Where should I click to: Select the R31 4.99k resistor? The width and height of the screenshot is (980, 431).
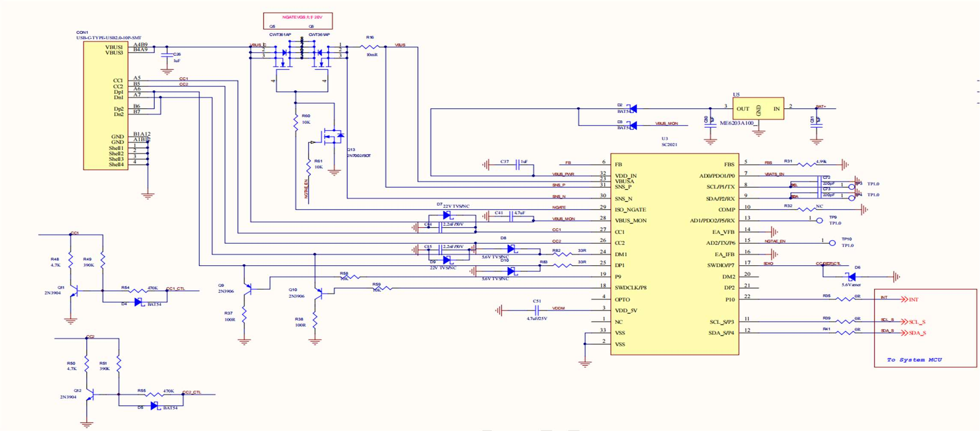[807, 165]
